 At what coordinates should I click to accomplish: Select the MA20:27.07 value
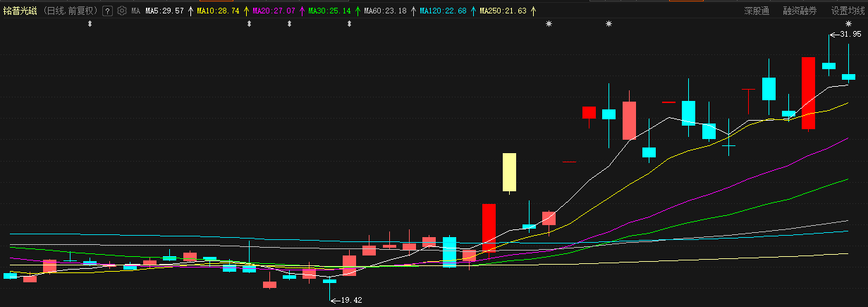point(274,11)
